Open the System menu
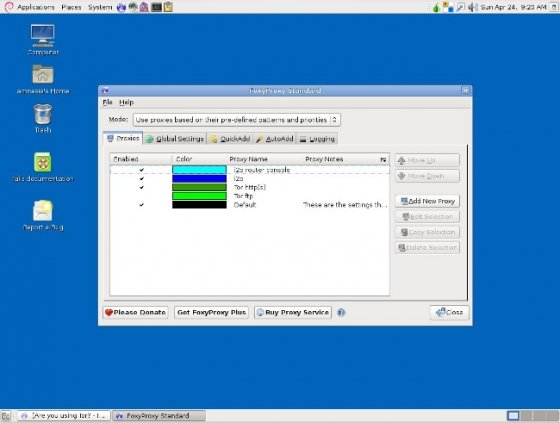The image size is (560, 423). [x=100, y=7]
